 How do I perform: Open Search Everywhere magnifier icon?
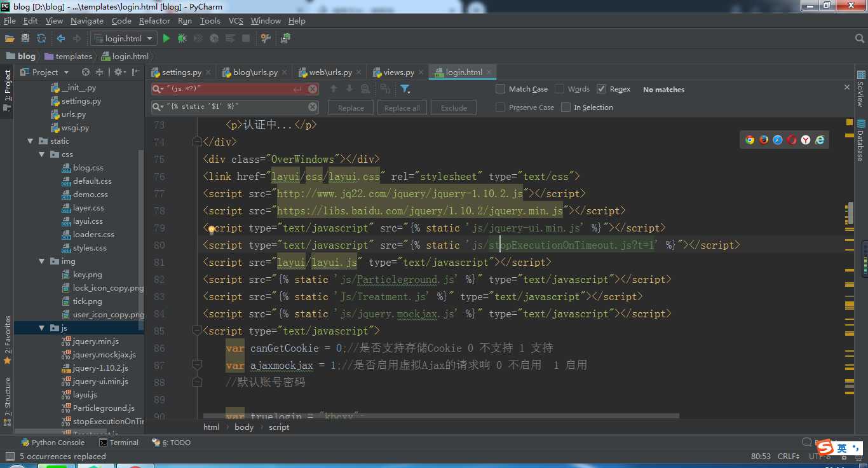pos(859,39)
